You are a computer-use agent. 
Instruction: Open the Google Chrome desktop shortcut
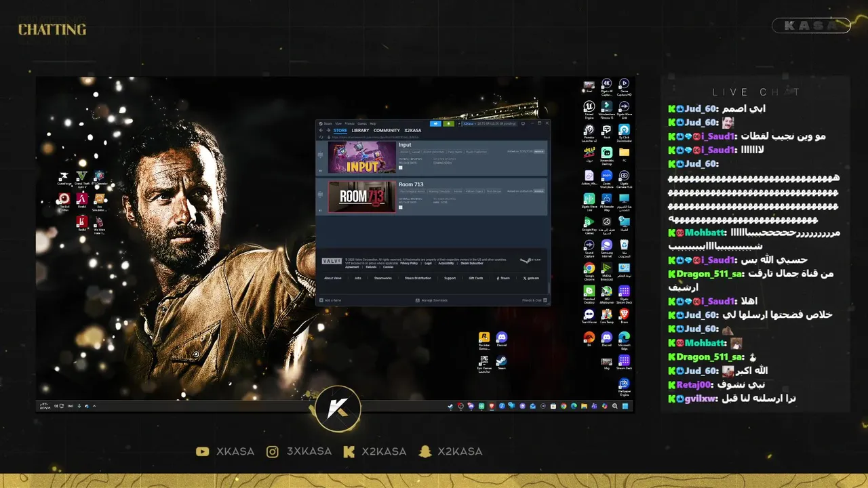pyautogui.click(x=589, y=270)
